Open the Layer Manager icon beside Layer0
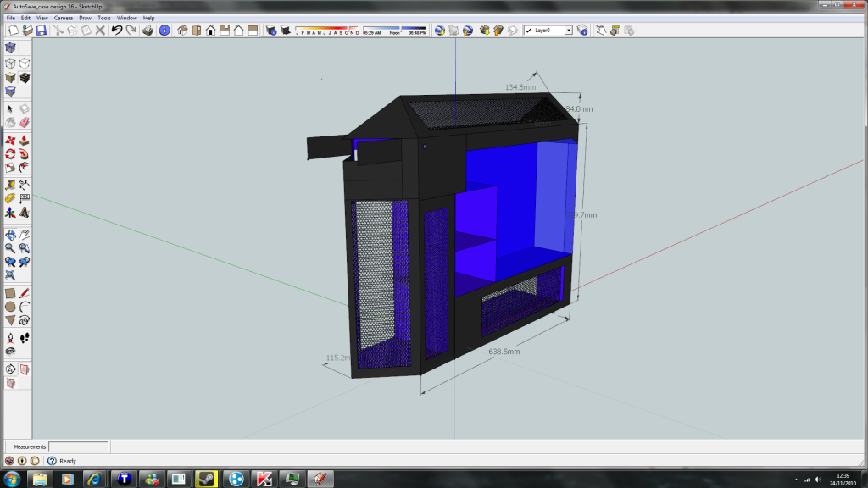868x488 pixels. pyautogui.click(x=582, y=30)
